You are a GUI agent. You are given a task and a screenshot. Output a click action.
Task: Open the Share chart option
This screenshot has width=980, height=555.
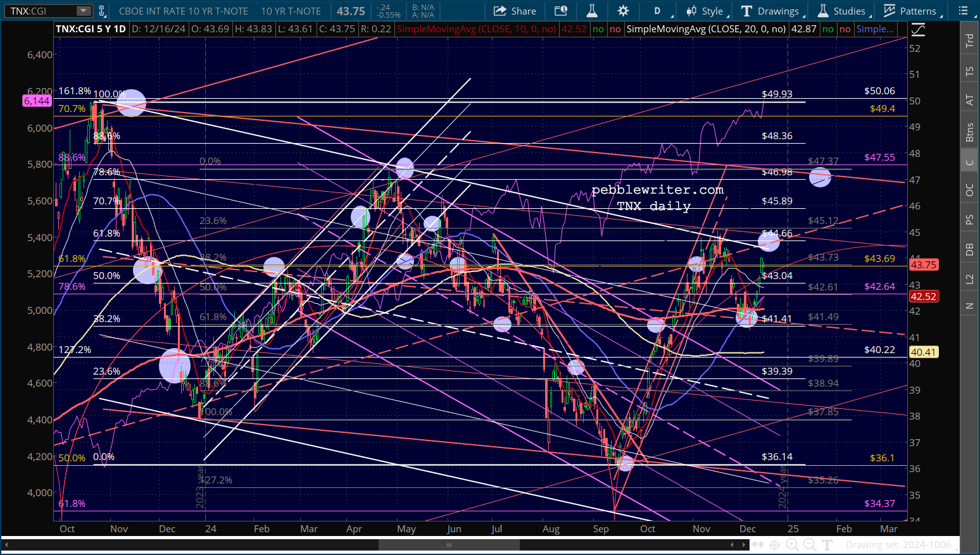point(515,11)
